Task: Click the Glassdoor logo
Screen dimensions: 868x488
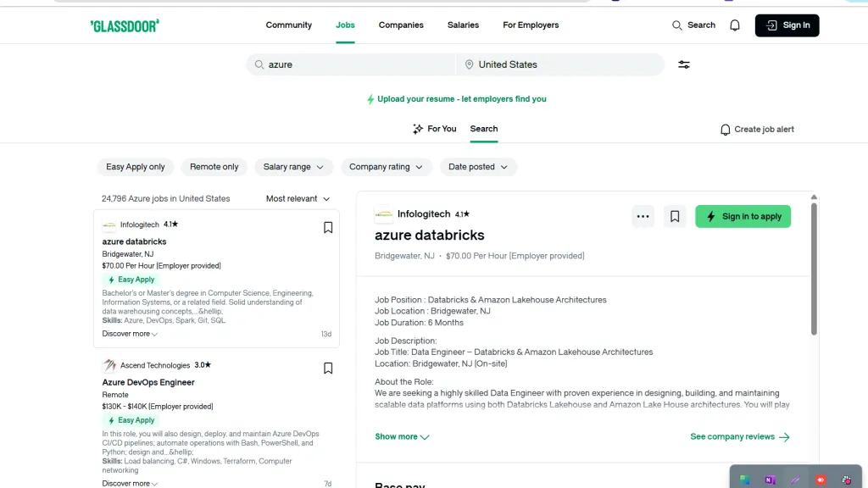Action: point(125,25)
